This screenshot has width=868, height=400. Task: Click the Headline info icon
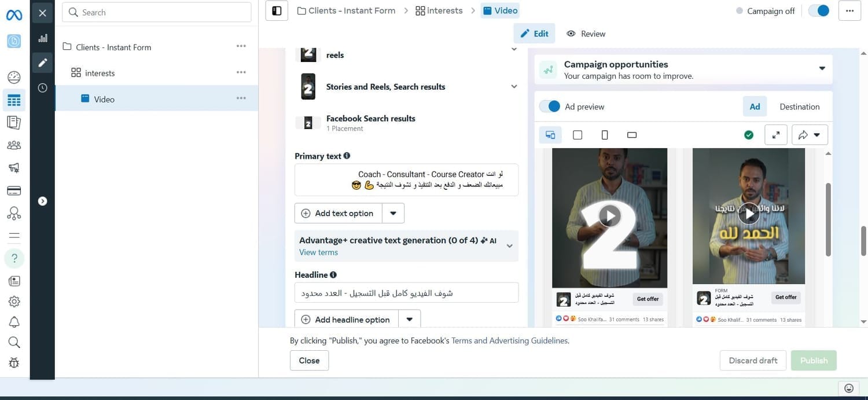point(333,275)
